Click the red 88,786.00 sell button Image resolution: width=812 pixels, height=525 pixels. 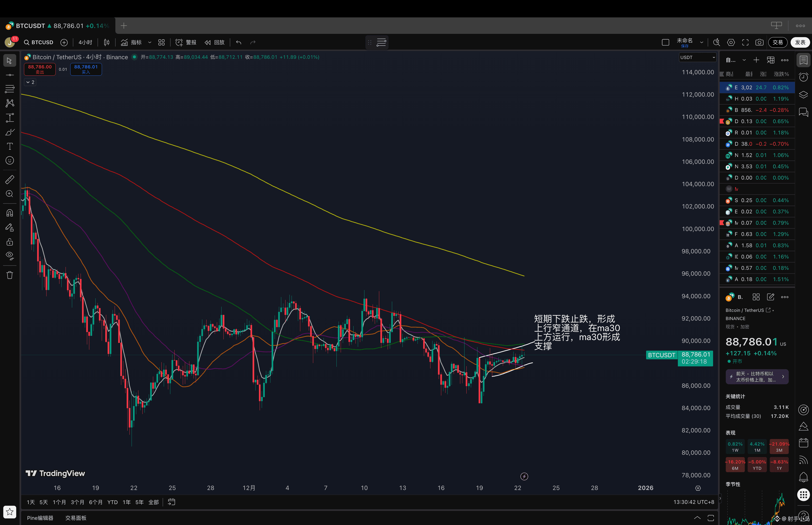(x=40, y=69)
